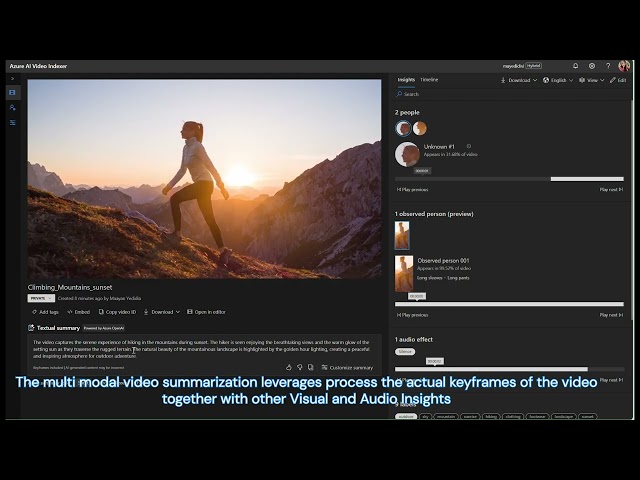Screen dimensions: 640x480
Task: Open the PRIVATE privacy dropdown
Action: tap(41, 298)
